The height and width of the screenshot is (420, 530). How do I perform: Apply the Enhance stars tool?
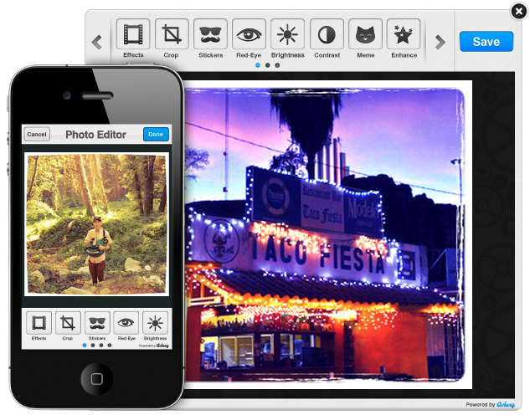click(404, 34)
